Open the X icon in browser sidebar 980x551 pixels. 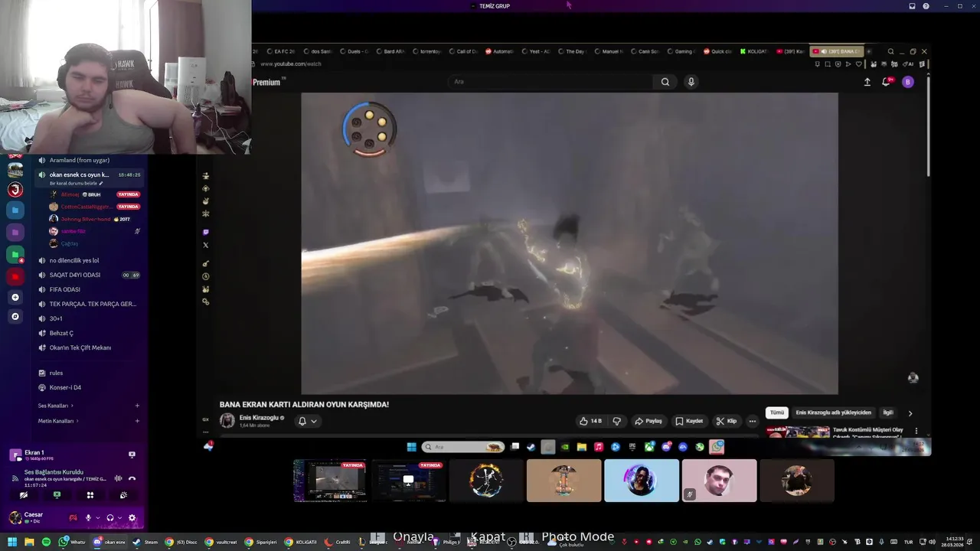tap(205, 245)
